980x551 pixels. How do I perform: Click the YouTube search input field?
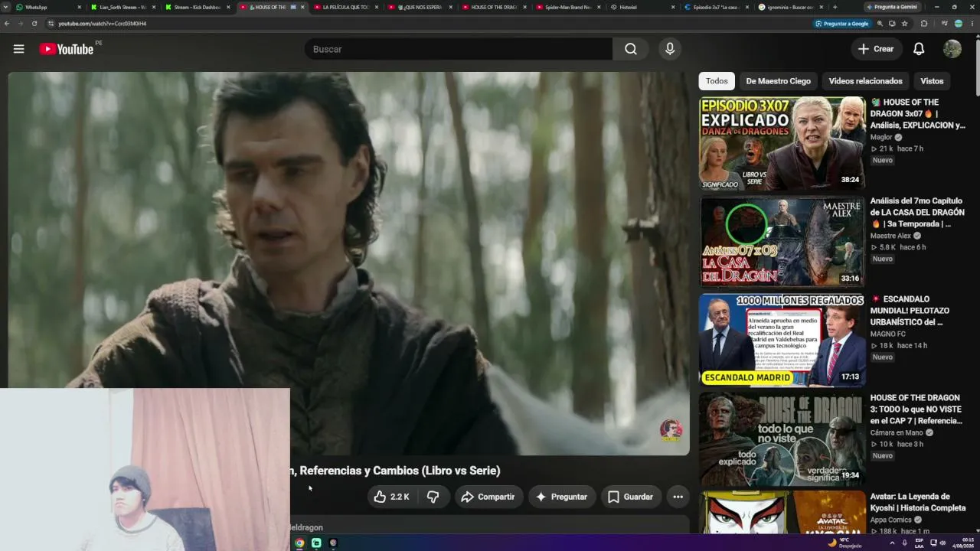pos(458,49)
